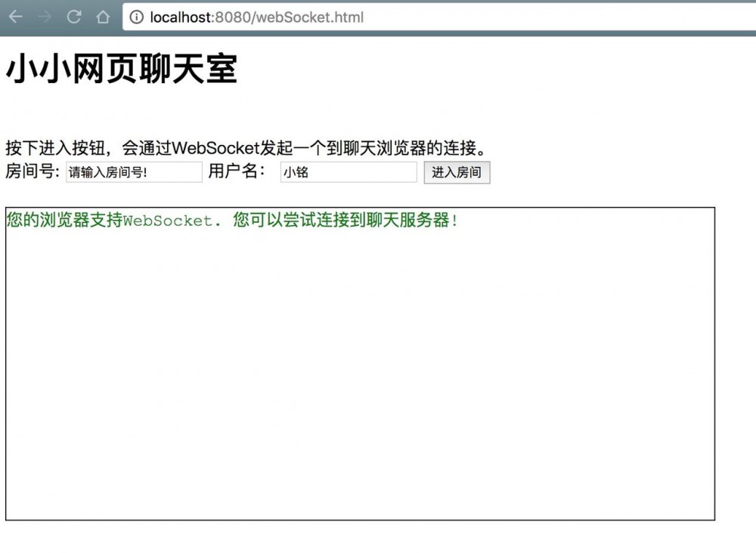
Task: Click the browser home icon
Action: click(x=103, y=17)
